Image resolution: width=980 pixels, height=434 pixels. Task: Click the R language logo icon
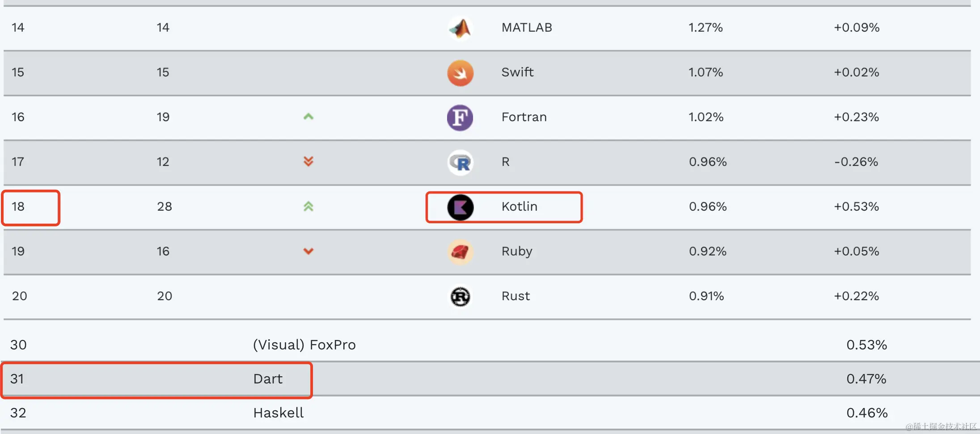pos(460,162)
